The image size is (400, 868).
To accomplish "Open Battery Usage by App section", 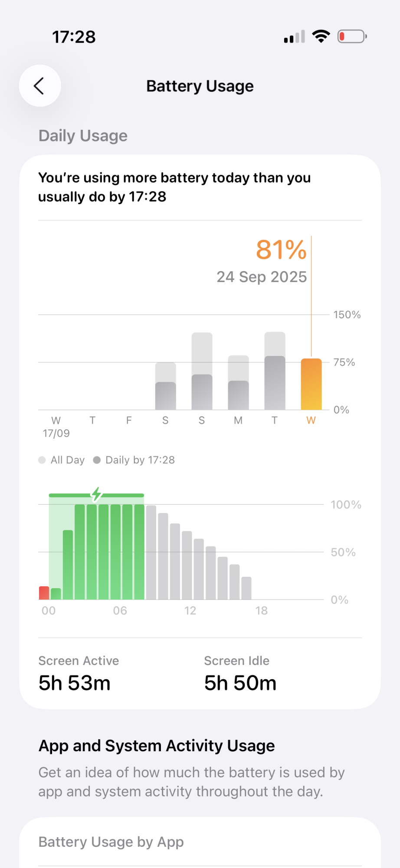I will [x=200, y=842].
